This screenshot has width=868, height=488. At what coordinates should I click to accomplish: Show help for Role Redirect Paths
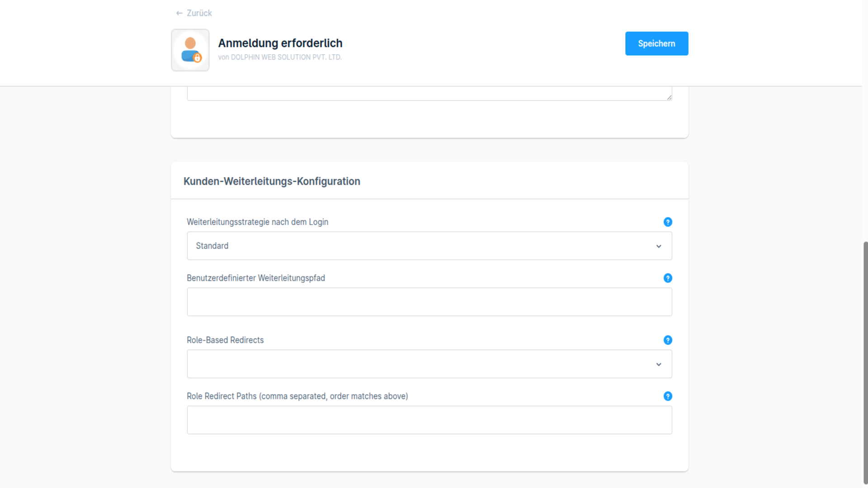(668, 396)
